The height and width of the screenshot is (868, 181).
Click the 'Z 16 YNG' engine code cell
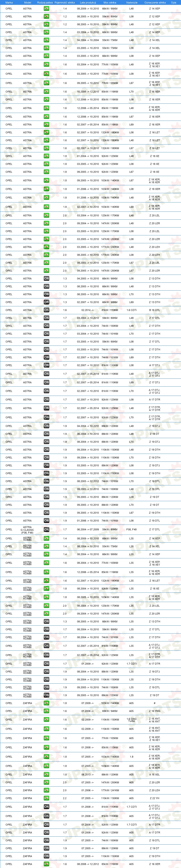155,711
